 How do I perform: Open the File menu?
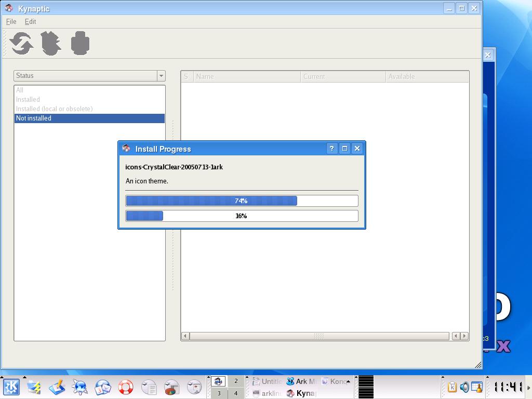click(11, 21)
